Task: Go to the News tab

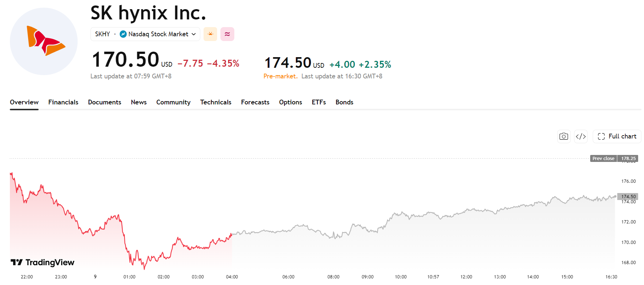Action: click(139, 102)
